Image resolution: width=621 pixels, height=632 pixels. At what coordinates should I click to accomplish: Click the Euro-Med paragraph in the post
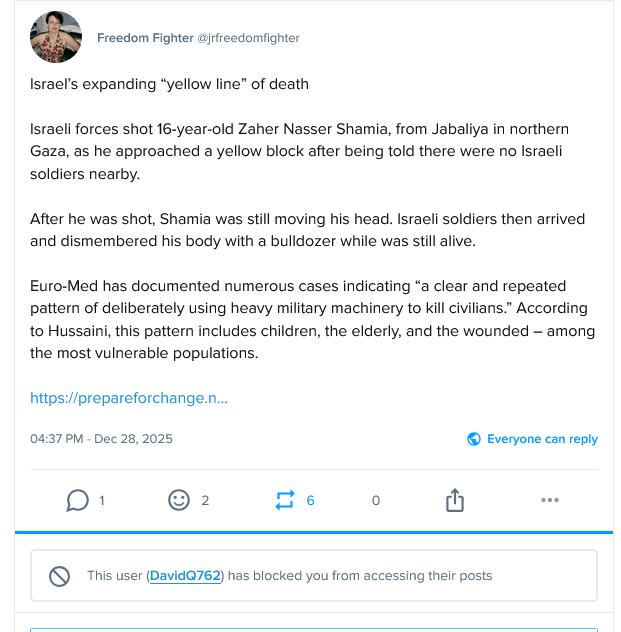point(310,320)
